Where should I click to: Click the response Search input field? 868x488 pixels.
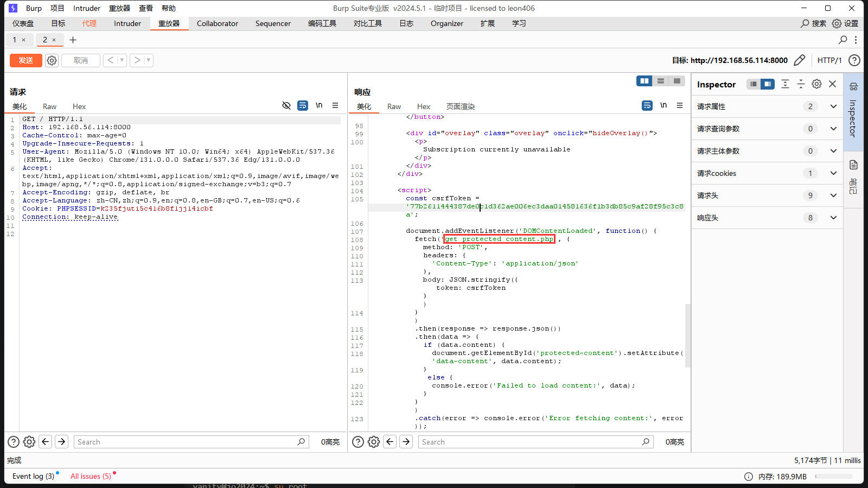[x=529, y=442]
